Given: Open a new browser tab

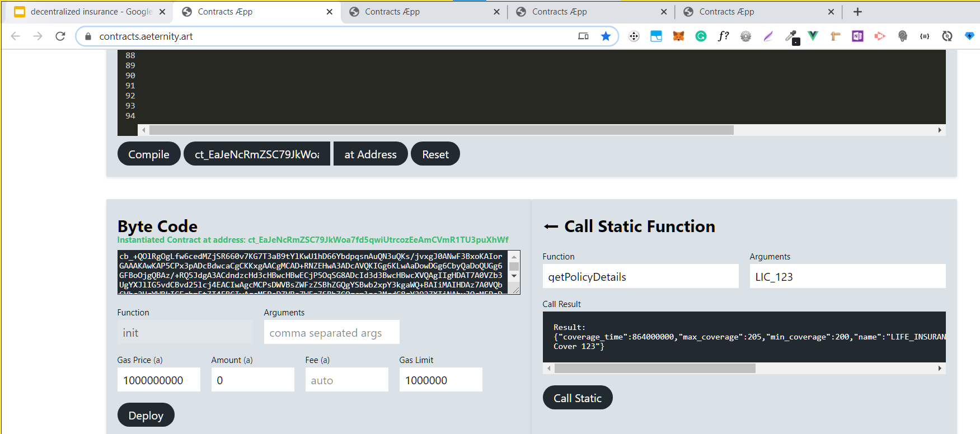Looking at the screenshot, I should coord(857,12).
